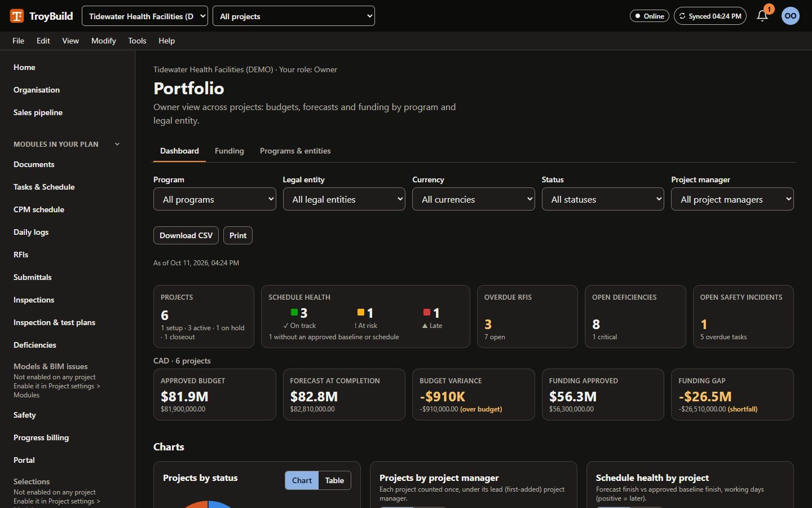This screenshot has width=812, height=508.
Task: Click the TroyBuild logo icon
Action: point(17,16)
